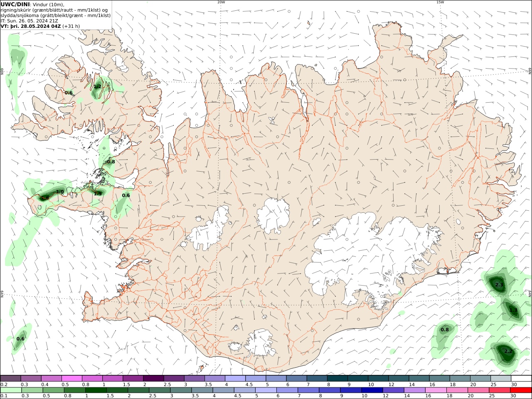
Task: Click the VT: þri. 28.05.2024 04Z valid time
Action: click(x=31, y=26)
